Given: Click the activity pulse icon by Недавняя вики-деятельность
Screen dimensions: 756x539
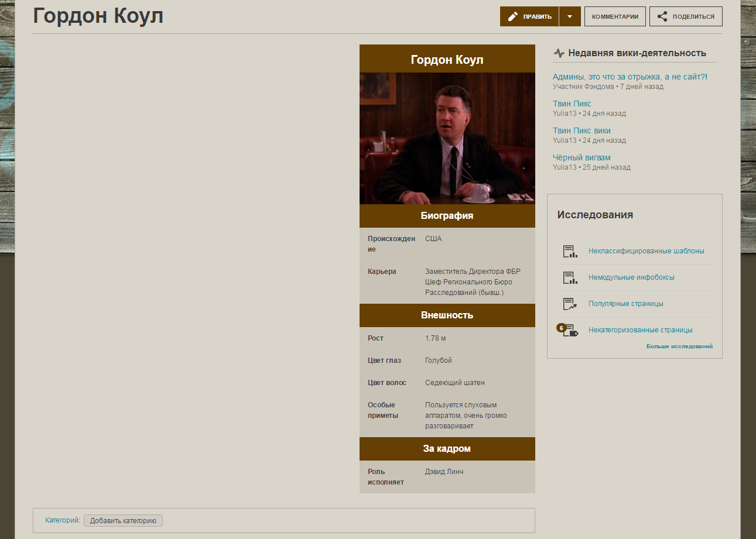Looking at the screenshot, I should 559,53.
